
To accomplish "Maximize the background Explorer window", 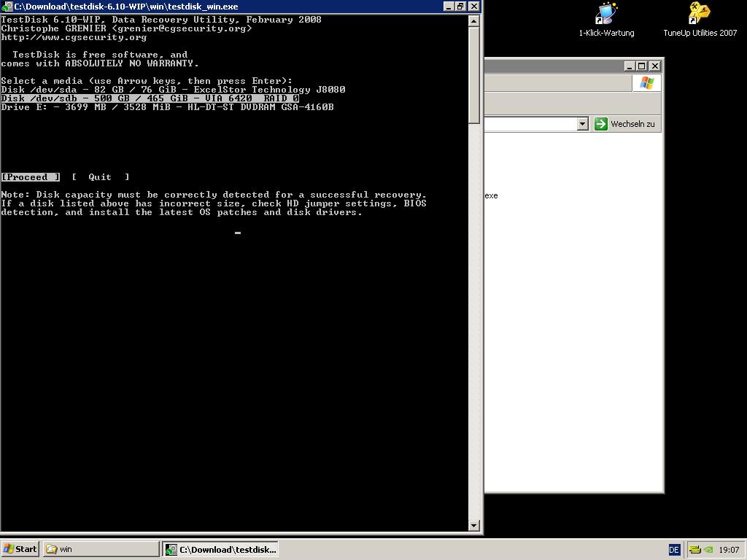I will (642, 66).
